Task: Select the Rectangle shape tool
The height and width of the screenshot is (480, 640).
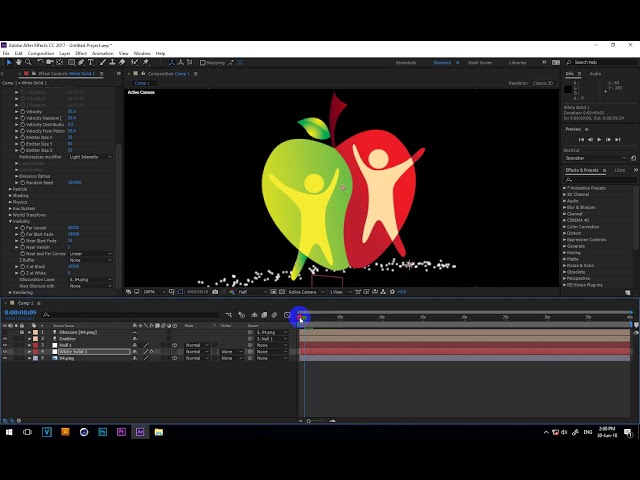Action: tap(71, 62)
